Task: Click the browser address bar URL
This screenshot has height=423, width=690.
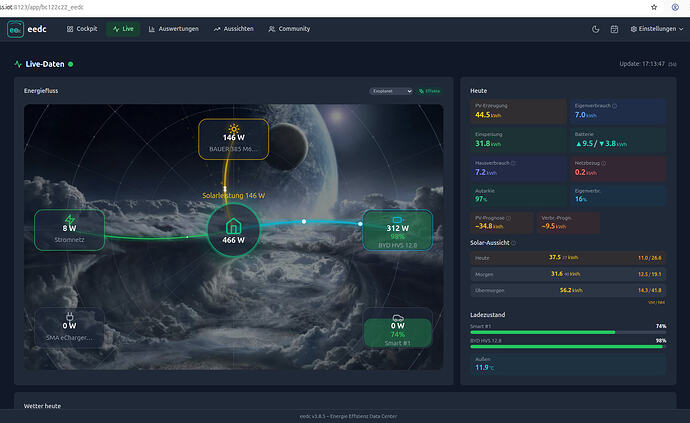Action: pos(42,7)
